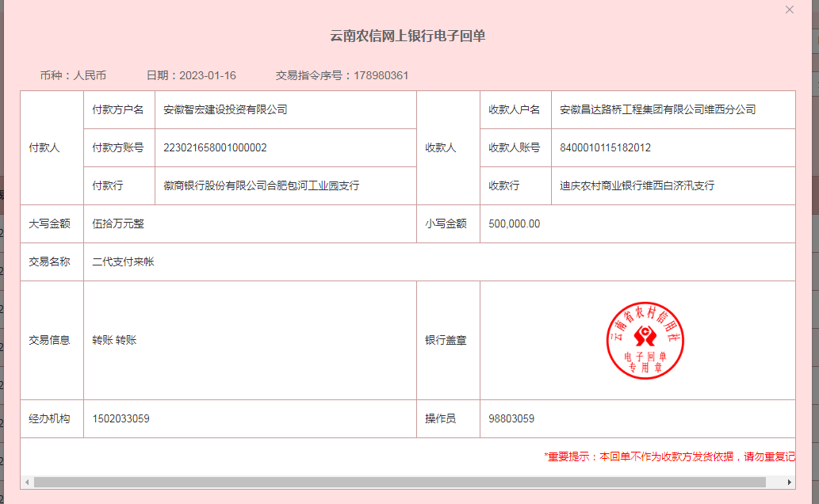Click the transaction serial number 178980361
819x504 pixels.
[381, 75]
